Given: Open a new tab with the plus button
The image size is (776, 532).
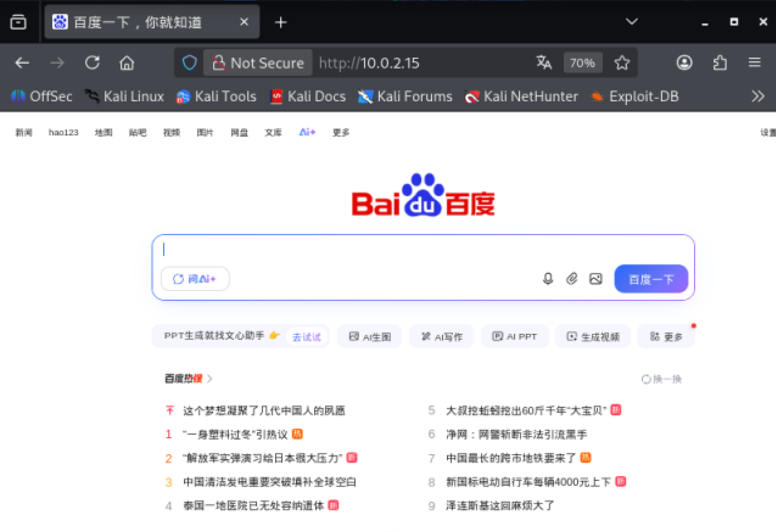Looking at the screenshot, I should coord(280,22).
